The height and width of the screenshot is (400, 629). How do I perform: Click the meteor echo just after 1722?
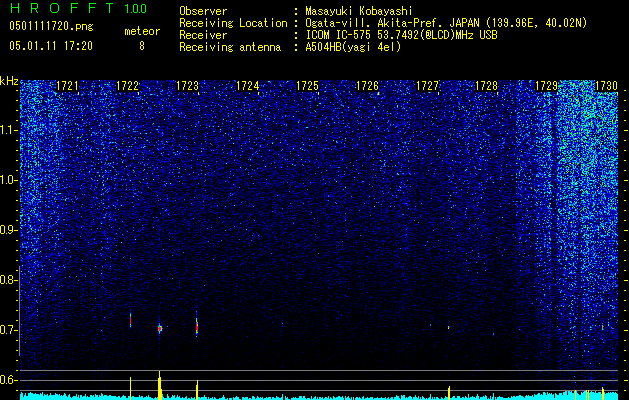pos(130,320)
